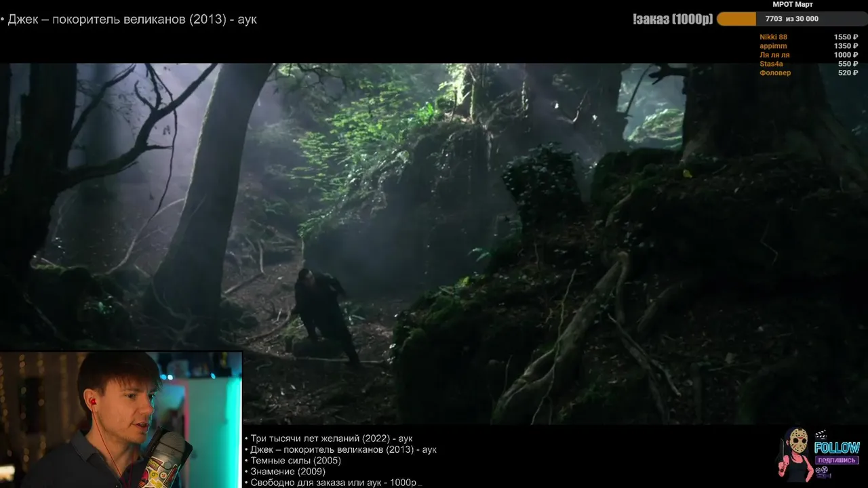
Task: Click the '!заказ (1000р)' label
Action: [x=672, y=19]
